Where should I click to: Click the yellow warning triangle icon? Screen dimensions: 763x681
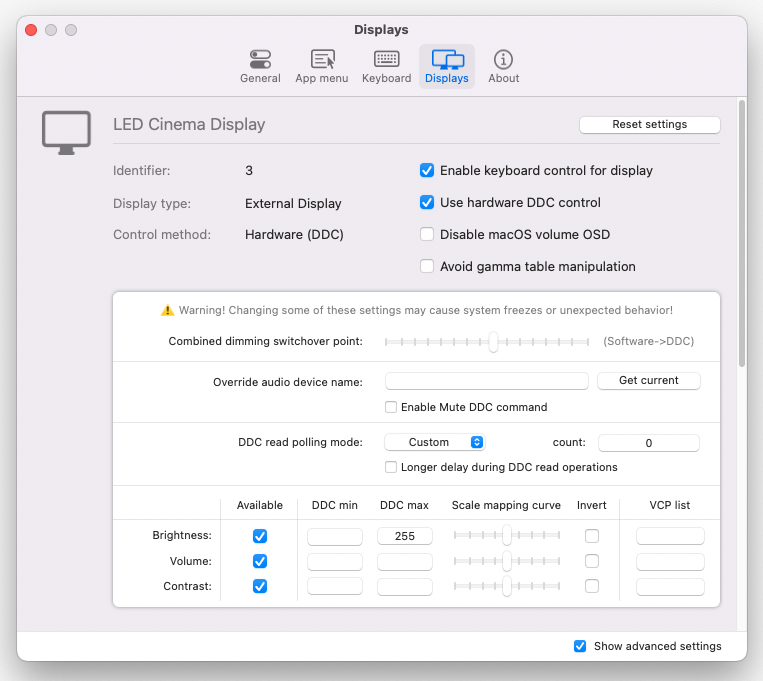pos(167,310)
